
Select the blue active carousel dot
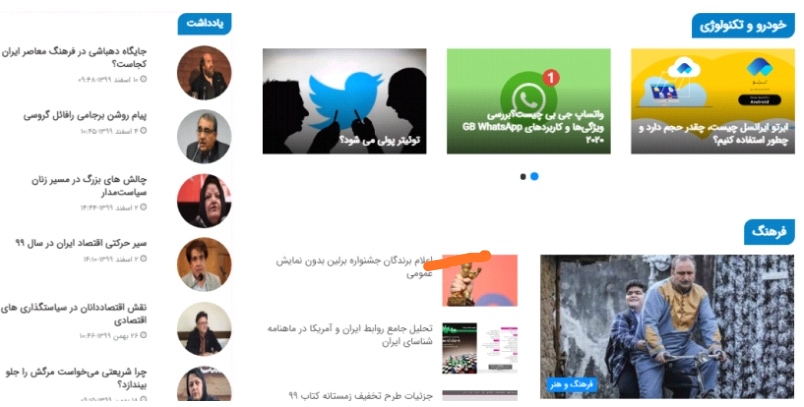[x=534, y=176]
